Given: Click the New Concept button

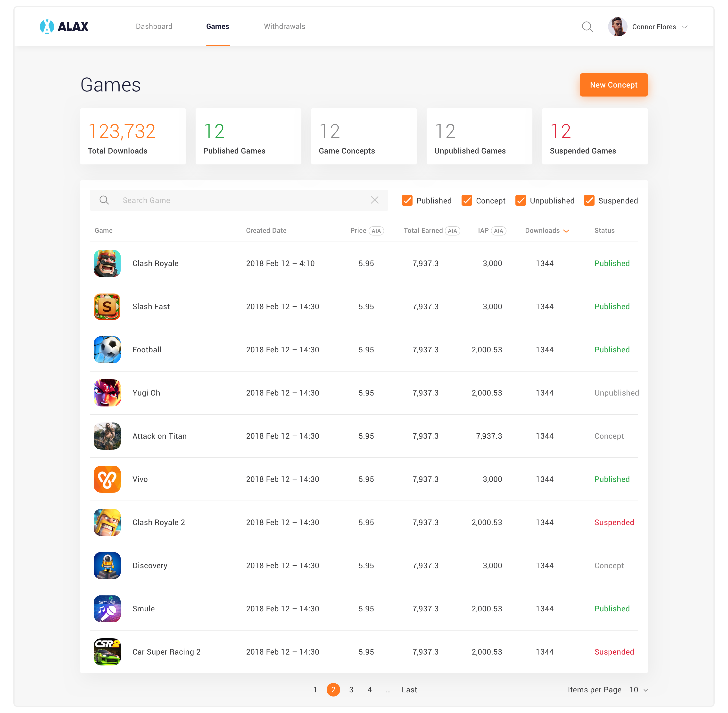Looking at the screenshot, I should click(613, 85).
